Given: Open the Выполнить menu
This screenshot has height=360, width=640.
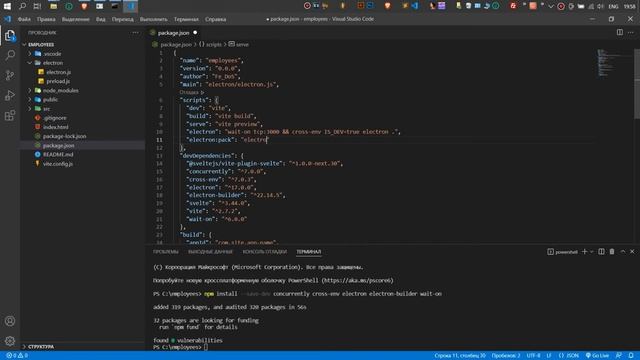Looking at the screenshot, I should pyautogui.click(x=153, y=19).
